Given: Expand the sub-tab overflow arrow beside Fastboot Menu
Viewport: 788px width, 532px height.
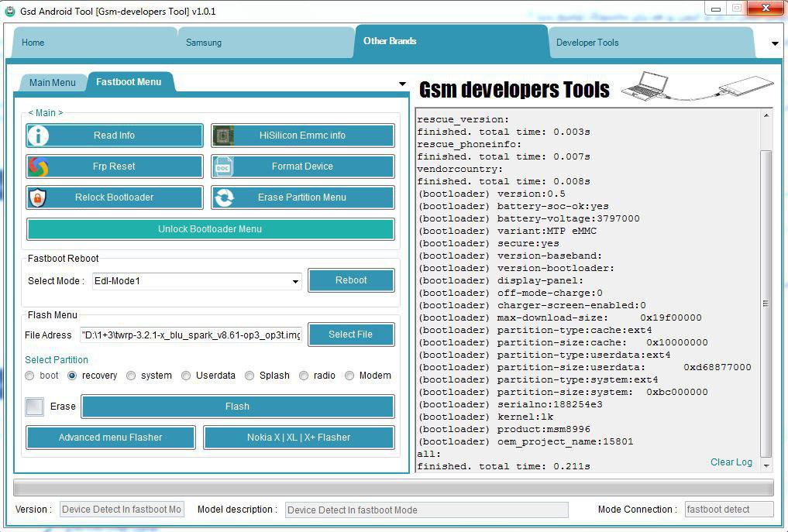Looking at the screenshot, I should point(403,84).
